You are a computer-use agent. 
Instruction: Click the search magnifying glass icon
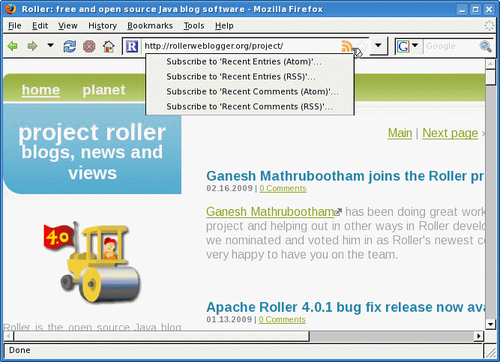(x=486, y=46)
